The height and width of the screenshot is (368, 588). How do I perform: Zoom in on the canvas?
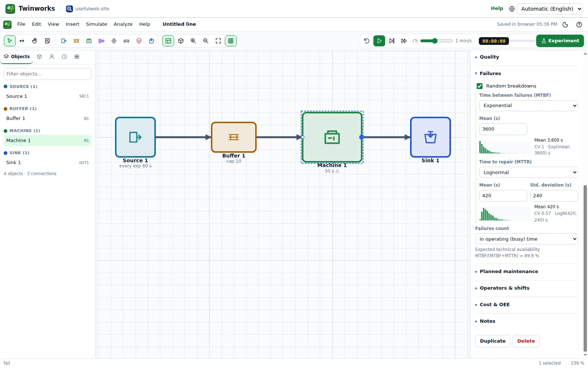[x=193, y=41]
